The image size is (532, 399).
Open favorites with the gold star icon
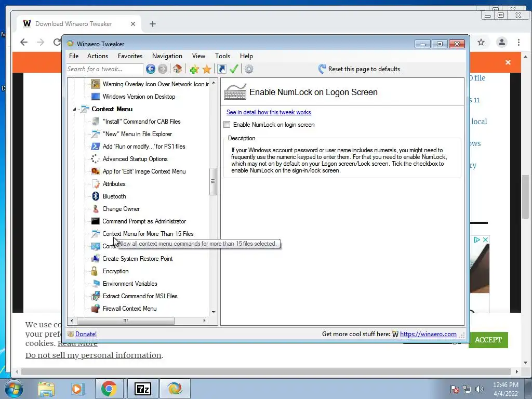207,69
